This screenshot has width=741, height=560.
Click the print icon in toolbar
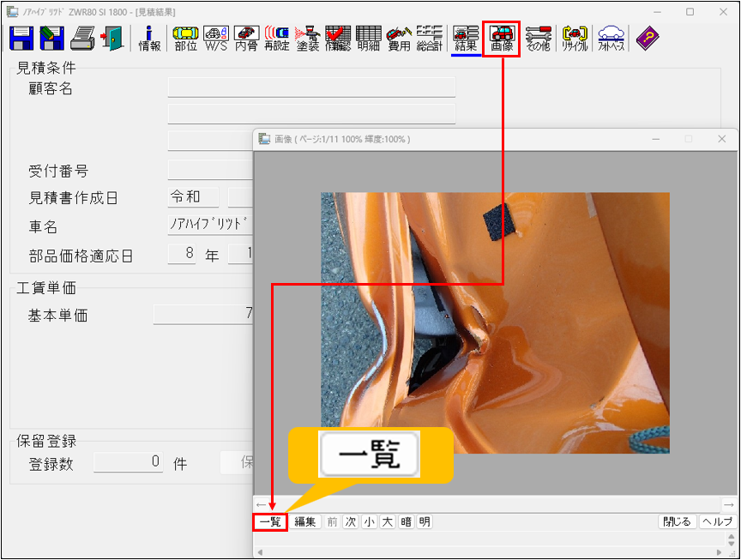(82, 38)
